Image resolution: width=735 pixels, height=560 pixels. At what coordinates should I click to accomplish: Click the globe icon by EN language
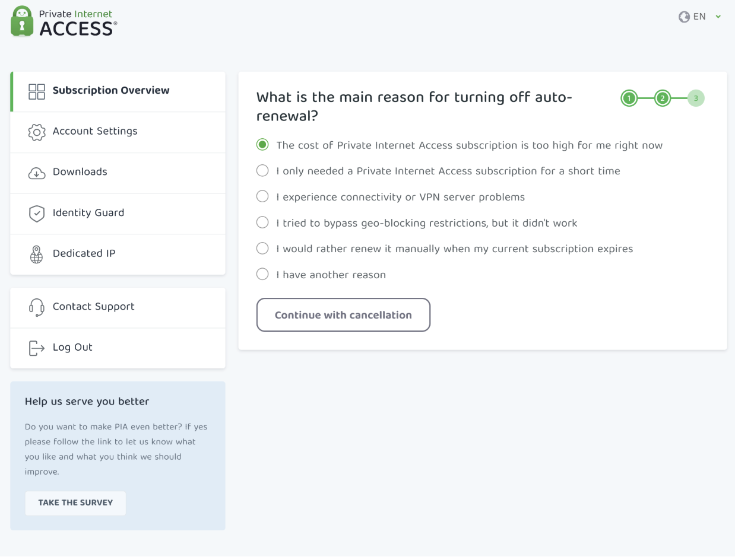(x=684, y=17)
